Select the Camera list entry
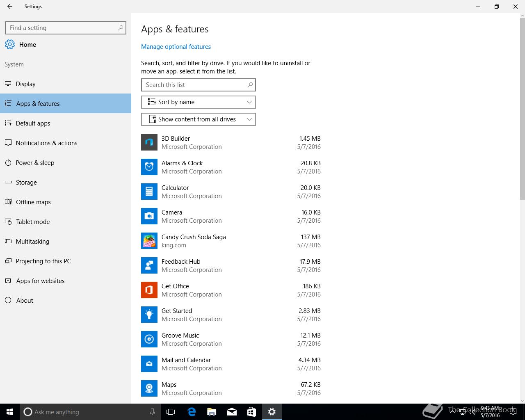The image size is (525, 420). (x=231, y=216)
